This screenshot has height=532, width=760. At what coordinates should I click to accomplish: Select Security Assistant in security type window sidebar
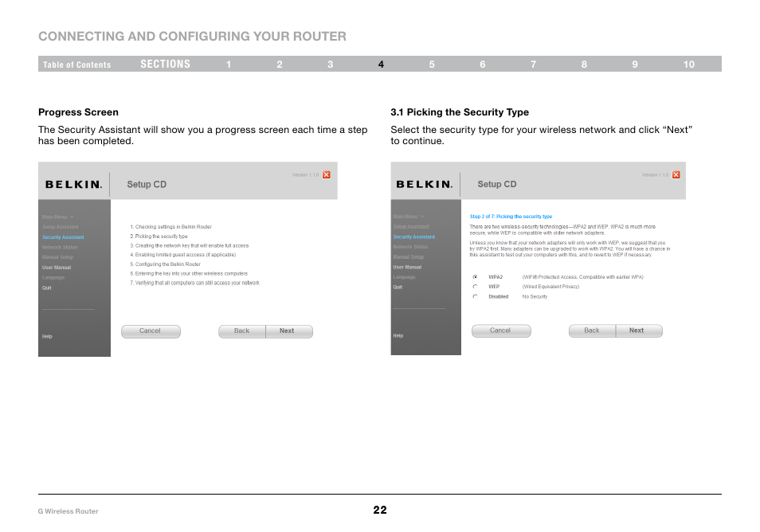point(414,237)
